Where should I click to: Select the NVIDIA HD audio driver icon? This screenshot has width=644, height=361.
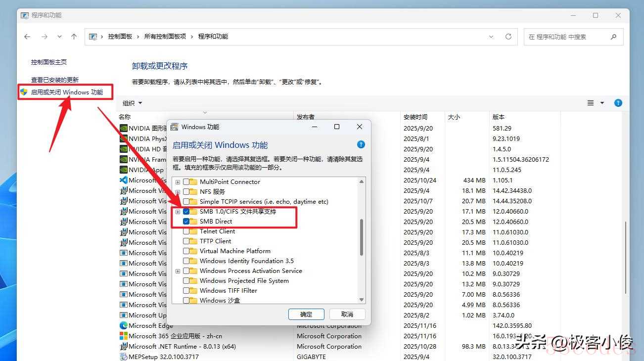pos(124,149)
